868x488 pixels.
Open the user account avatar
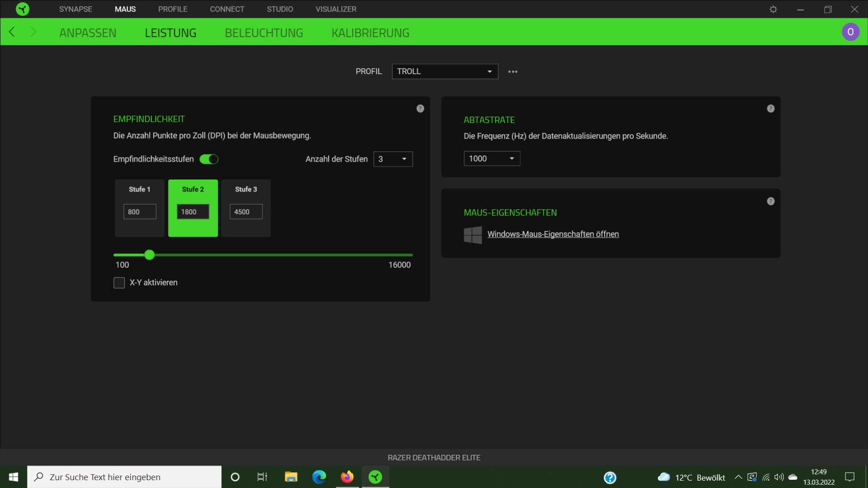[850, 32]
